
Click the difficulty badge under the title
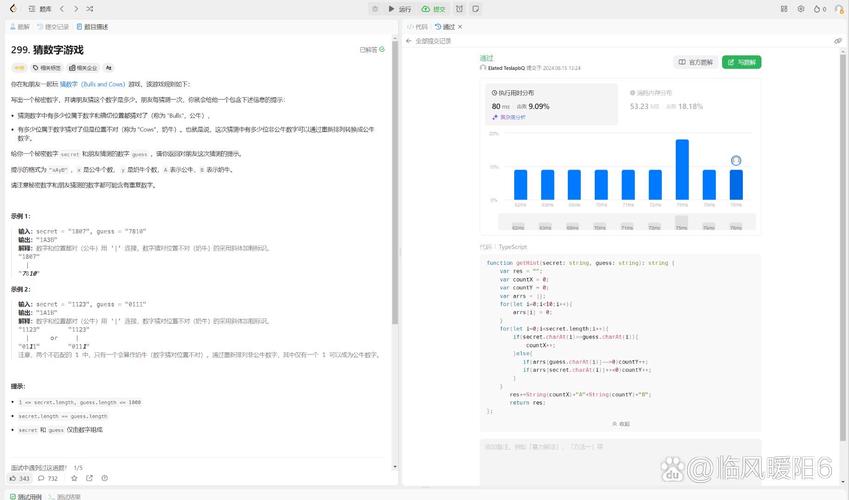[x=19, y=68]
